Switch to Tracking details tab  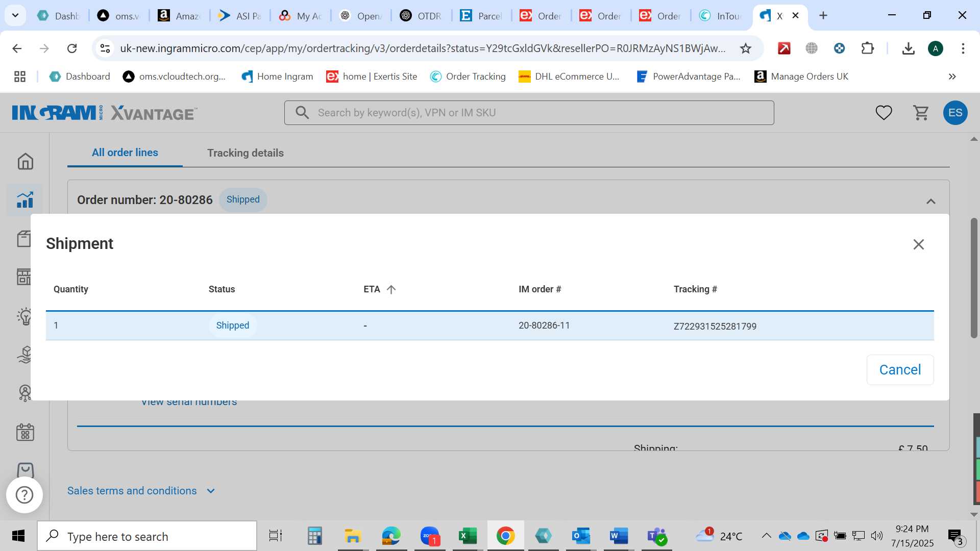click(x=246, y=153)
